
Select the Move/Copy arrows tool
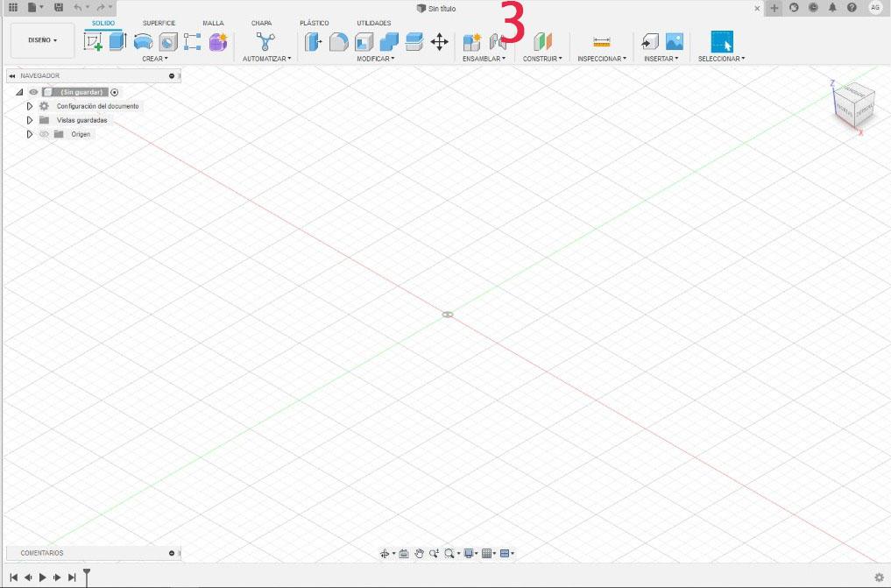[x=439, y=41]
